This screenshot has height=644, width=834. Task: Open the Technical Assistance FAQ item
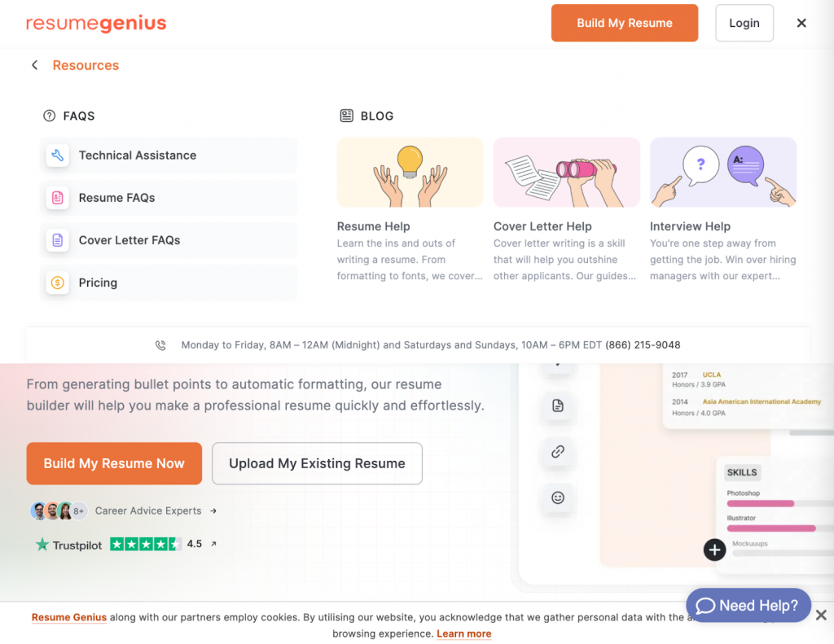(137, 156)
